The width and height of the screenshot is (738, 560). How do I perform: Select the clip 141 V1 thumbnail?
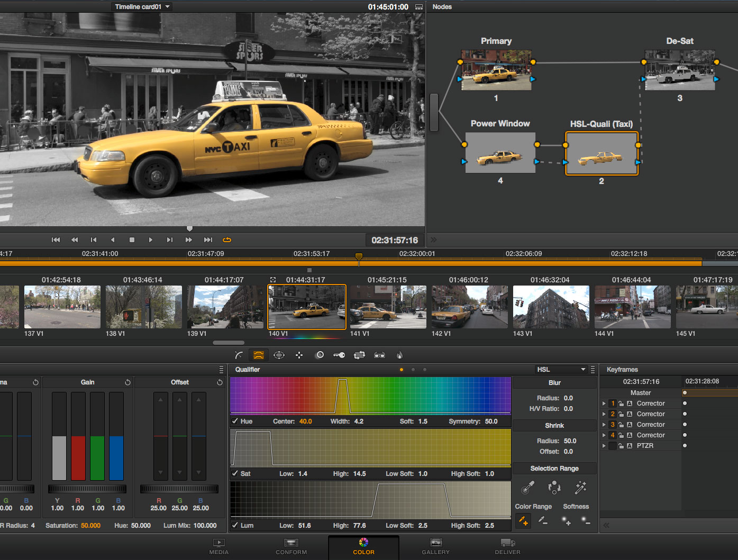tap(388, 307)
